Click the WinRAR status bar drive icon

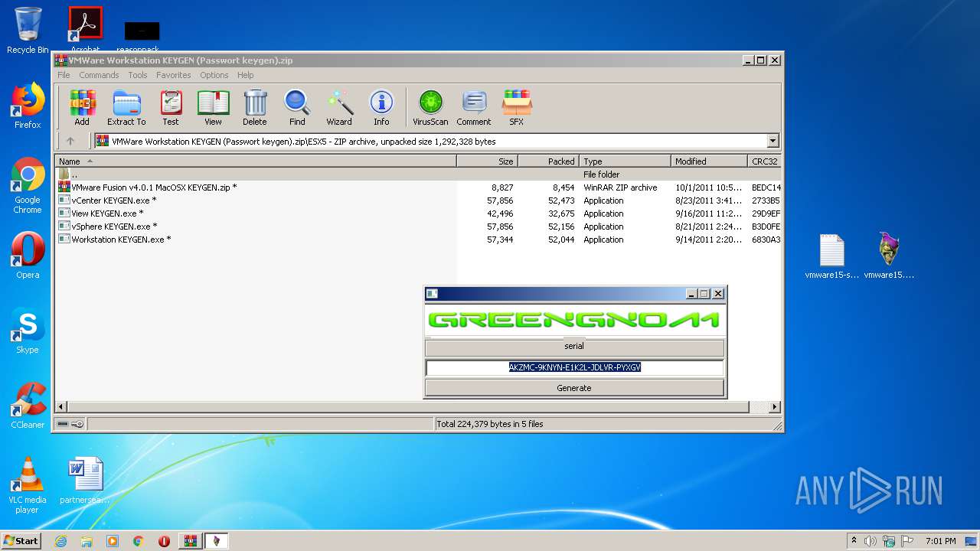[63, 424]
